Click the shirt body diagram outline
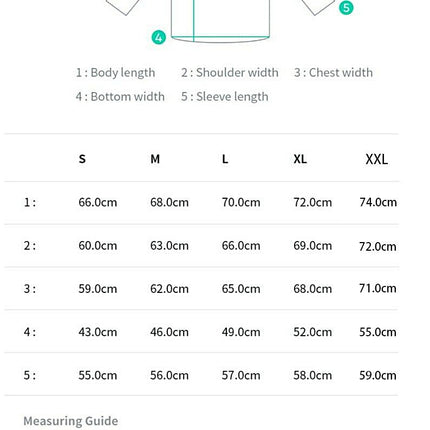 pos(220,21)
